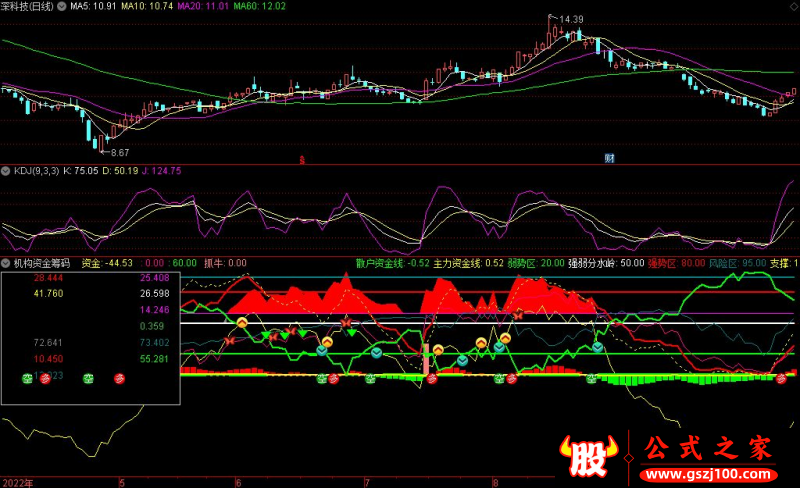Click the rightmost teal circle signal icon
Image resolution: width=800 pixels, height=488 pixels.
point(597,347)
